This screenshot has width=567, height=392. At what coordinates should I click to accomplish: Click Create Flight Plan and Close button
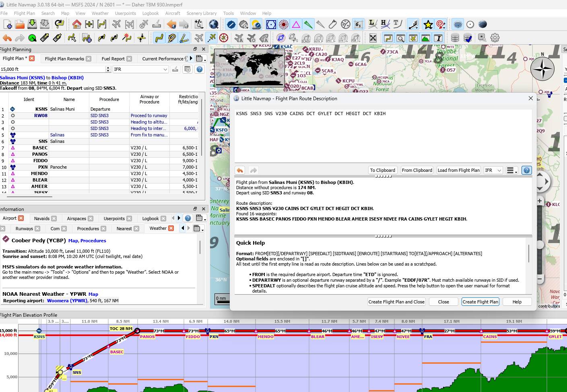pyautogui.click(x=396, y=302)
